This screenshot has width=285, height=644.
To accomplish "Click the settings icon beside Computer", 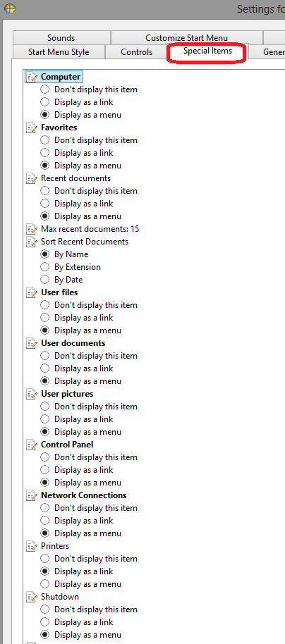I will pos(32,77).
